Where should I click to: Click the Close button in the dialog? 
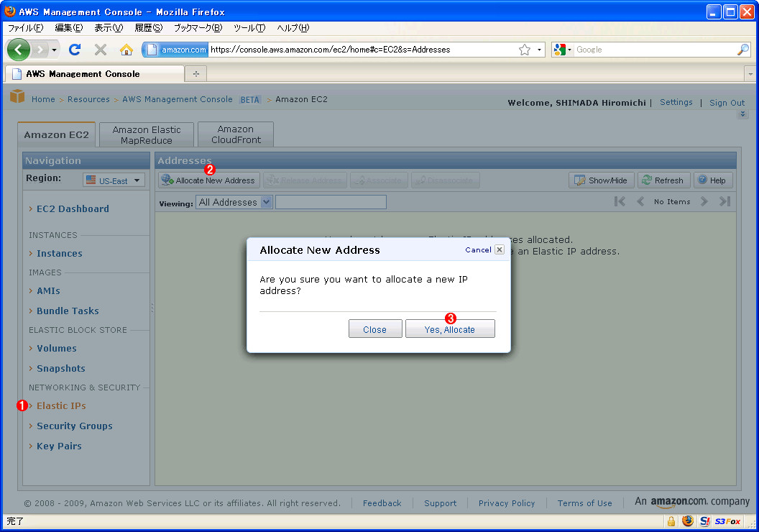coord(375,329)
